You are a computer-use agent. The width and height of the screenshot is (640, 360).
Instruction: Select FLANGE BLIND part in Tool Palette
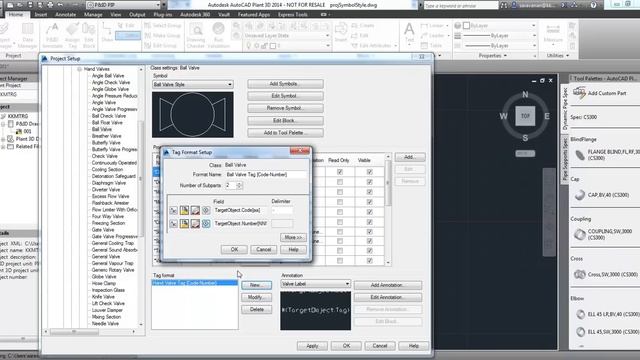tap(606, 155)
